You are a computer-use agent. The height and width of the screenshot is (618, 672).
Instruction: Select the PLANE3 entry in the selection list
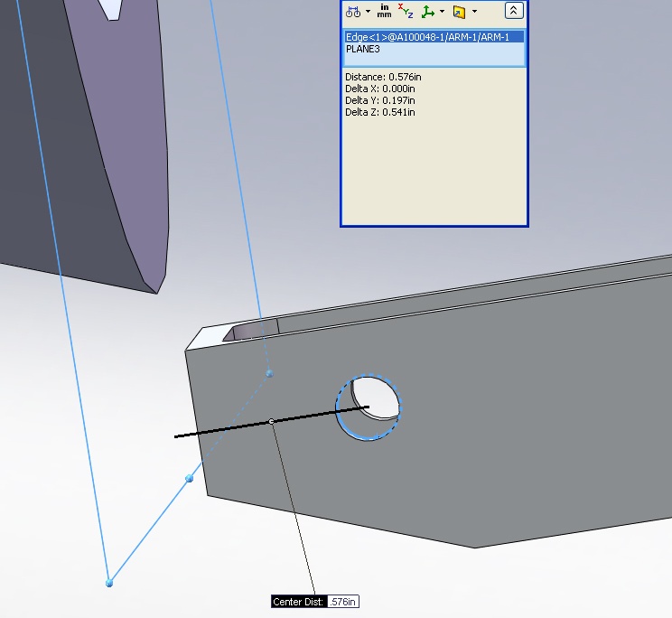(362, 49)
